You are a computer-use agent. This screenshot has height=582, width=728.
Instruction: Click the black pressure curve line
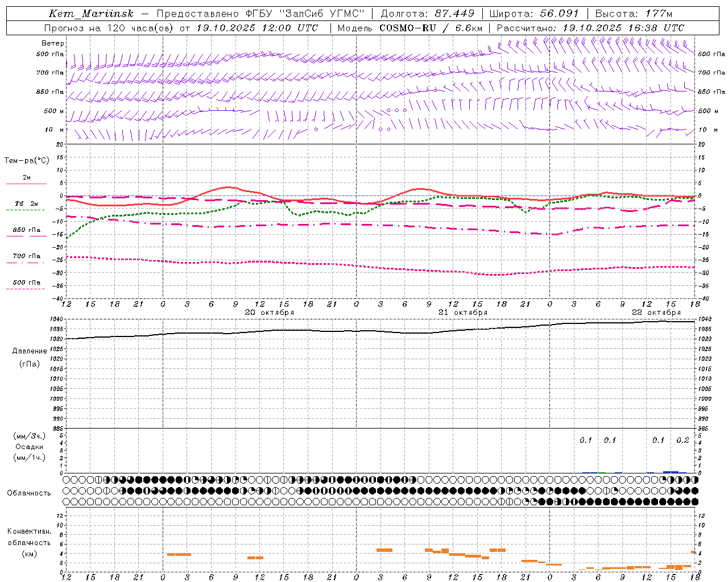(380, 331)
